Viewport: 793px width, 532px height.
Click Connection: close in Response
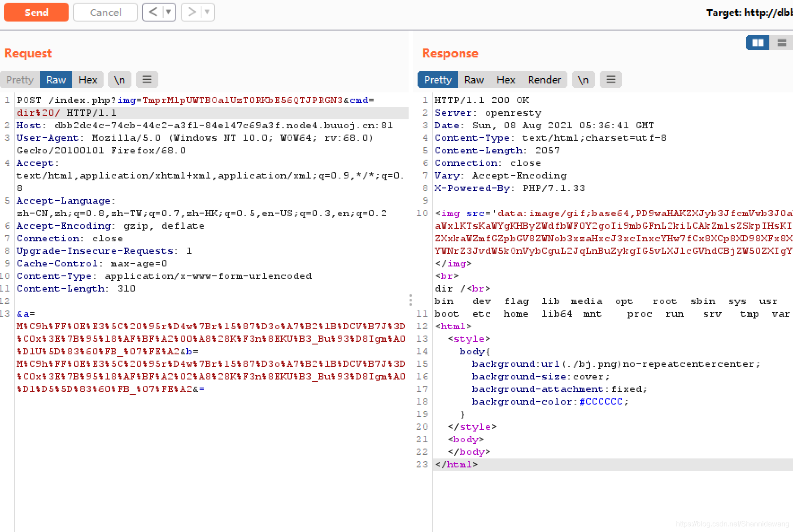(x=488, y=163)
